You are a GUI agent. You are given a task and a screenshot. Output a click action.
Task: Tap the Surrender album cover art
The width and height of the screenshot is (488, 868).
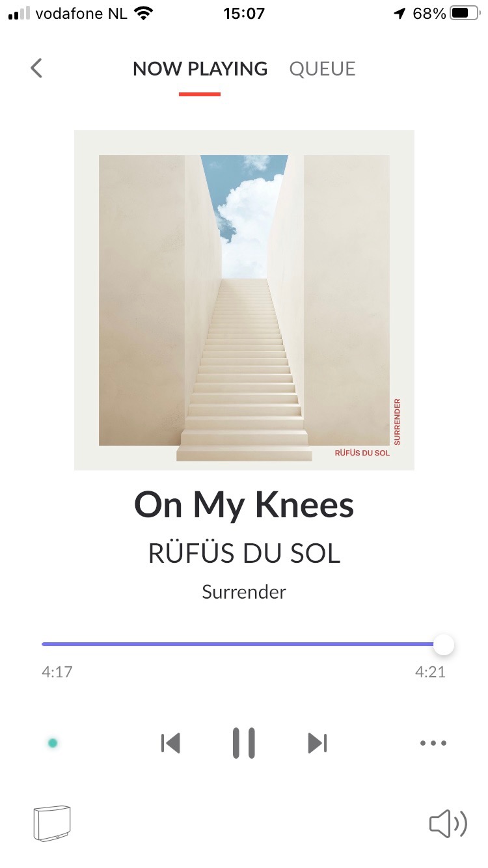(244, 300)
